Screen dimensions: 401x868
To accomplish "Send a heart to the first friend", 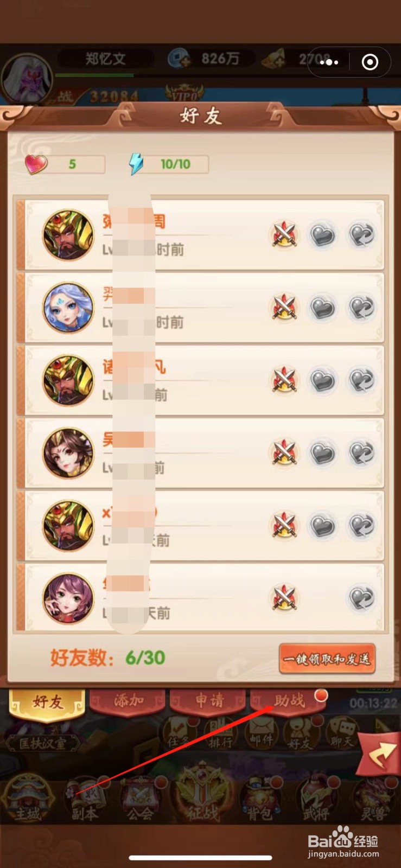I will [x=322, y=235].
